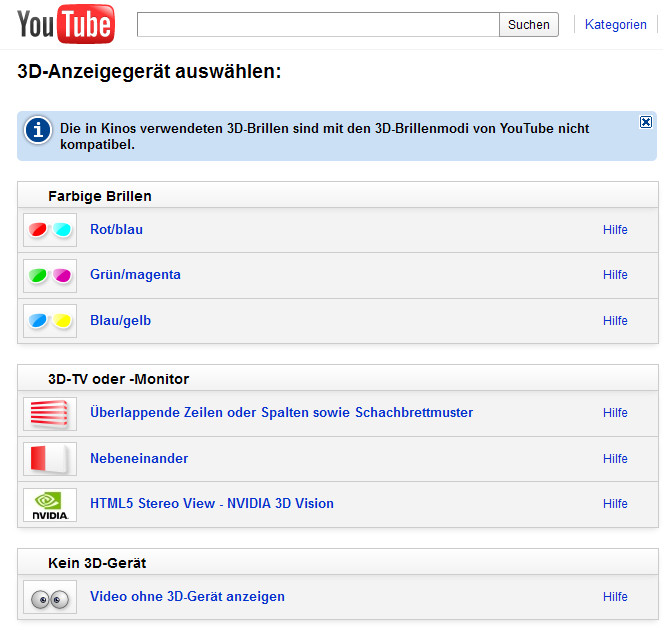The image size is (663, 631).
Task: Select Überlappende Zeilen oder Spalten option
Action: (x=282, y=412)
